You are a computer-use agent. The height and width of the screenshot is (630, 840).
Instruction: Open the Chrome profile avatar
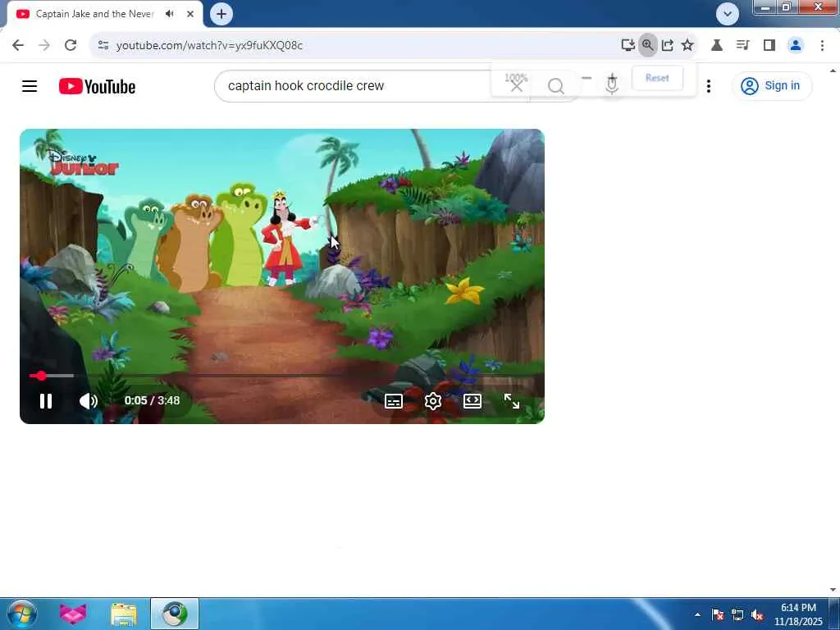click(x=796, y=45)
